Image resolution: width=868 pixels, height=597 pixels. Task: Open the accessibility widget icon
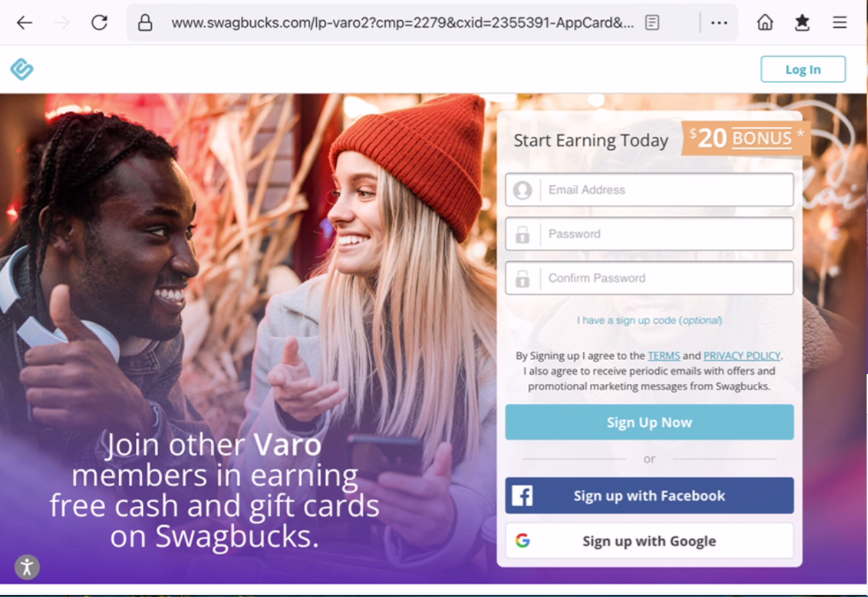(27, 566)
